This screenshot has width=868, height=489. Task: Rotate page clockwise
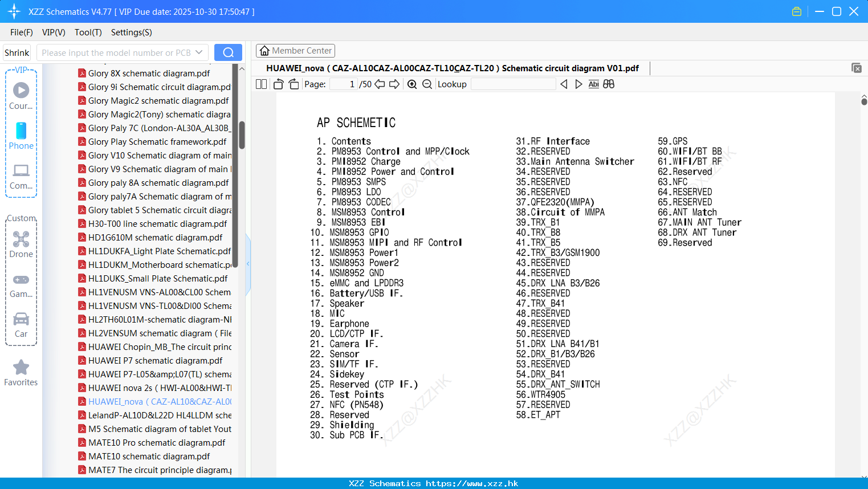tap(294, 84)
